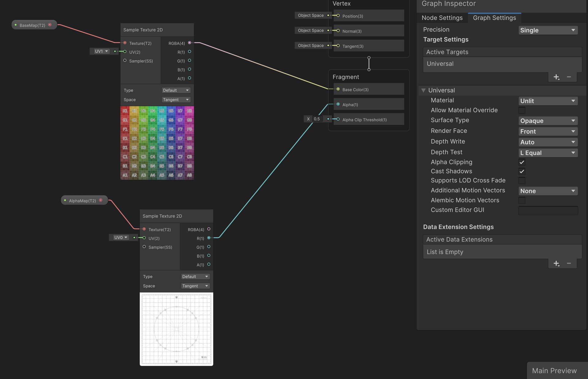Viewport: 588px width, 379px height.
Task: Click the R(1) output port on lower Sample Texture node
Action: click(x=209, y=238)
